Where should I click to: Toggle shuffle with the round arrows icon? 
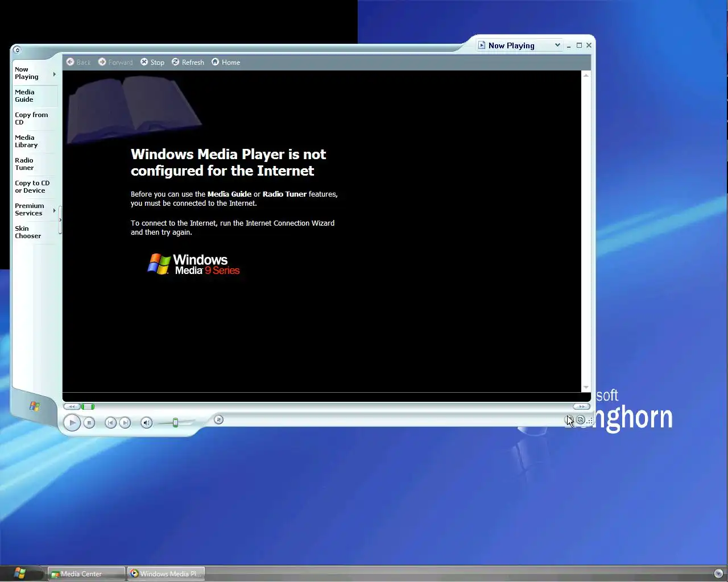(x=218, y=420)
